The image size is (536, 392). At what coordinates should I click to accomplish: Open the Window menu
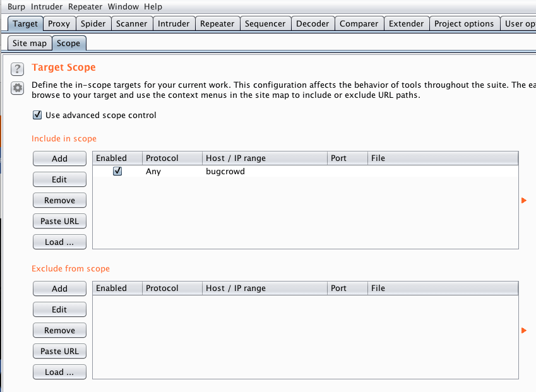[123, 6]
